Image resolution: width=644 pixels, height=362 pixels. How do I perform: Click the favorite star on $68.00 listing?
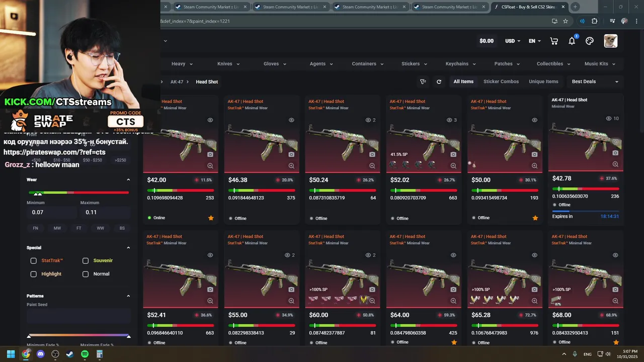coord(616,342)
